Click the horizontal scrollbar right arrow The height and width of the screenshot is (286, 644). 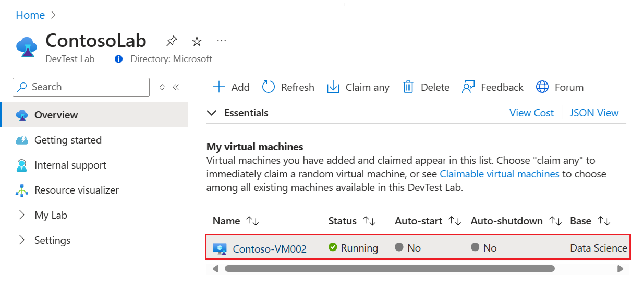pyautogui.click(x=620, y=269)
